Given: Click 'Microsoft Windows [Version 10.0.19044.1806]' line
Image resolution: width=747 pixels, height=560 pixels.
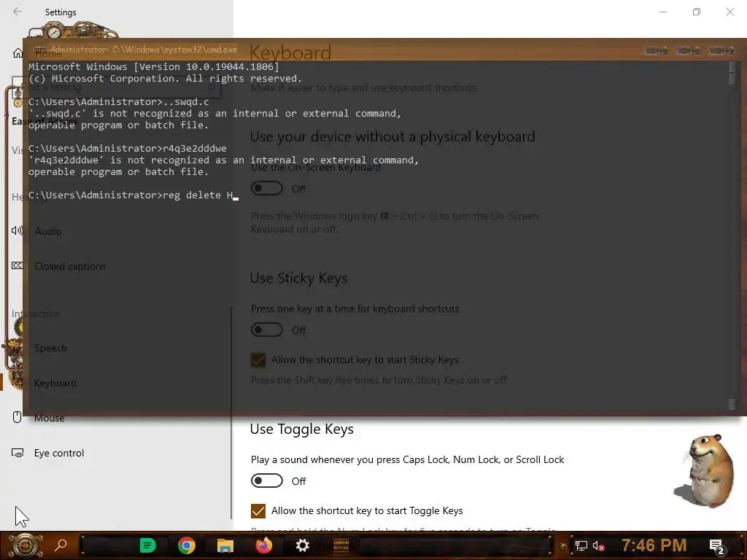Looking at the screenshot, I should [x=153, y=66].
